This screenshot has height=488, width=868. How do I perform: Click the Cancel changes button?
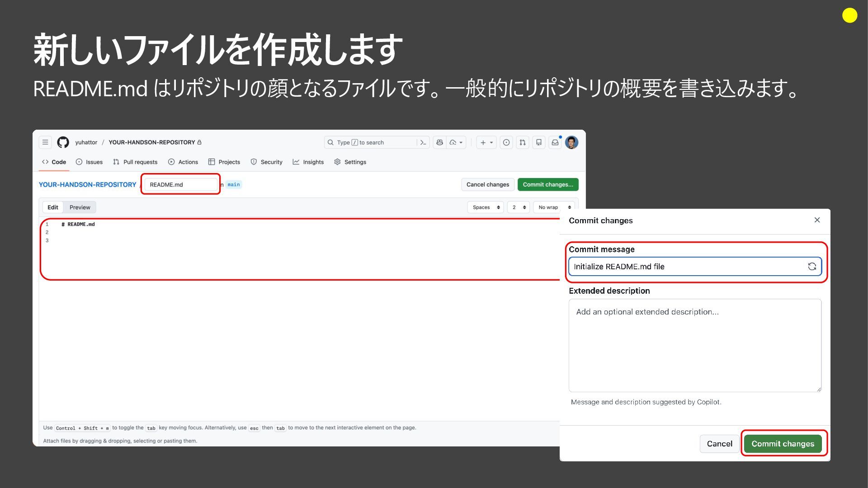point(487,184)
